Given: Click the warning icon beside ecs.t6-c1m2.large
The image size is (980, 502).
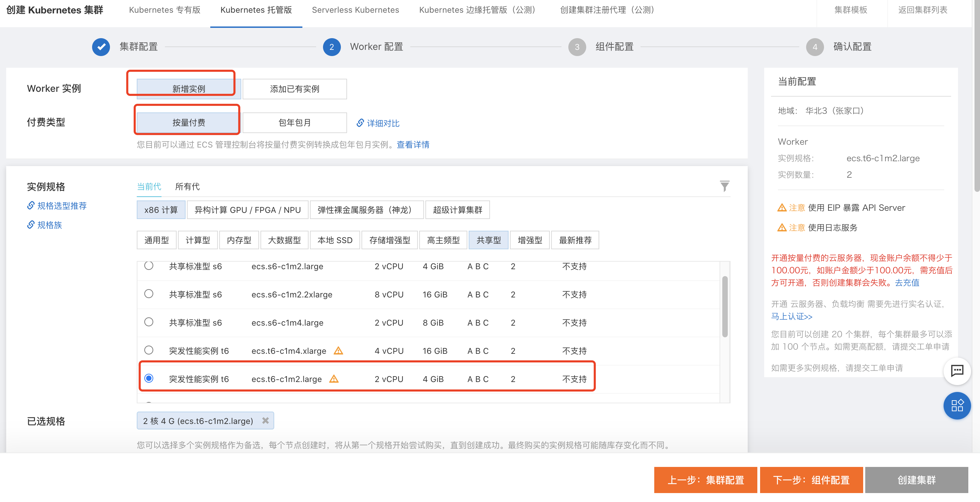Looking at the screenshot, I should 334,379.
